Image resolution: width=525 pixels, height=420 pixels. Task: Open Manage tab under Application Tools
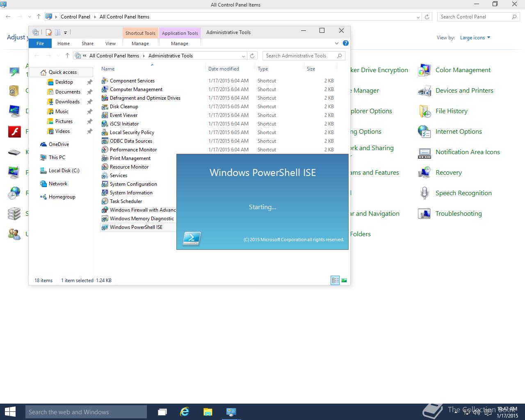pyautogui.click(x=180, y=43)
